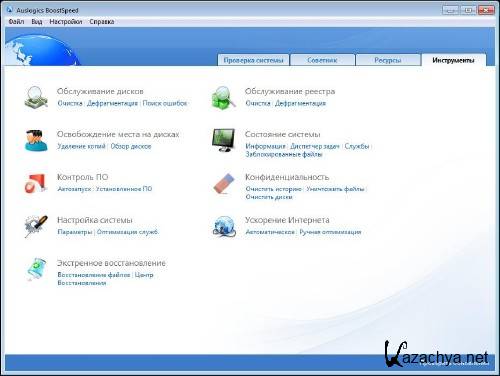Click the Экстренное восстановление heading

(x=111, y=263)
